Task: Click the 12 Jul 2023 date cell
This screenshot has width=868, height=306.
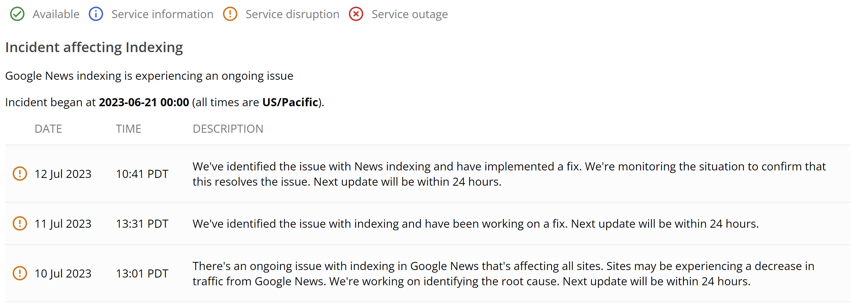Action: (63, 174)
